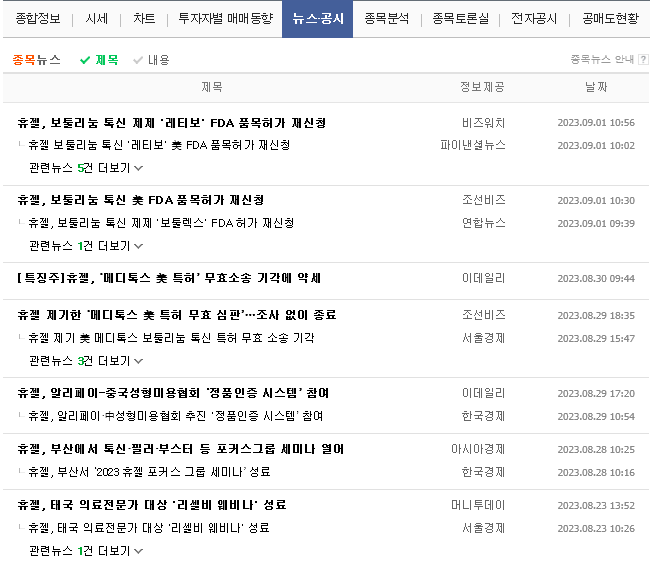Click the date 2023.08.28 10:16
Screen dimensions: 658x564
point(596,473)
